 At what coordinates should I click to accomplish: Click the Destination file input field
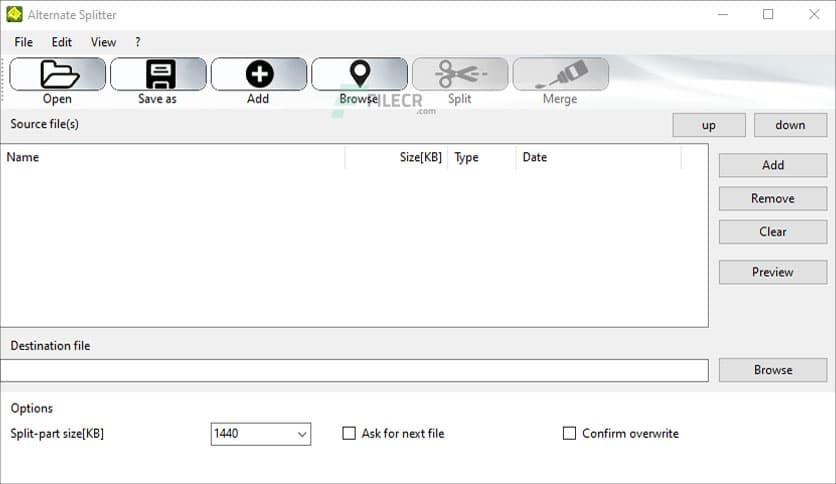[354, 370]
